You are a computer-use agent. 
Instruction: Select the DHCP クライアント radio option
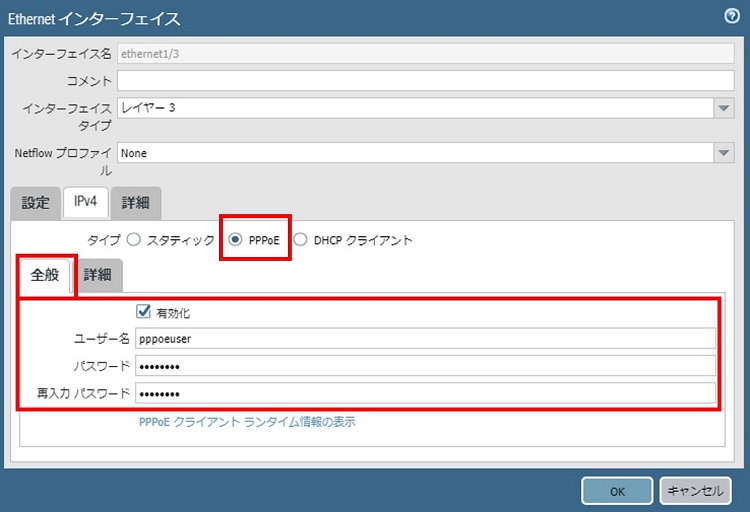300,240
